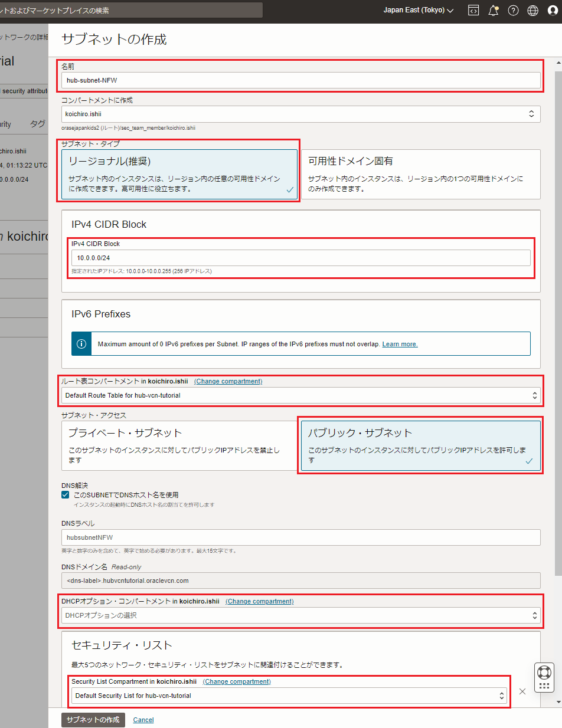This screenshot has width=562, height=728.
Task: Open the Cloud Shell developer tools icon
Action: 473,10
